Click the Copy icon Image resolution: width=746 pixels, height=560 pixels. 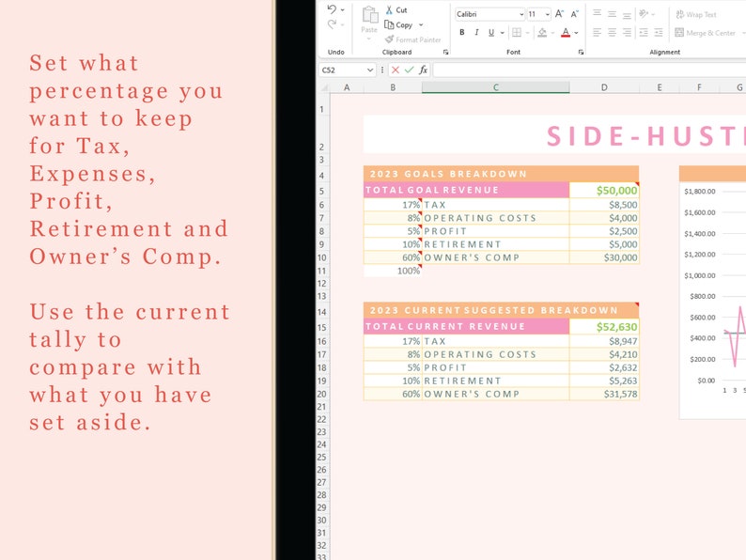[389, 24]
